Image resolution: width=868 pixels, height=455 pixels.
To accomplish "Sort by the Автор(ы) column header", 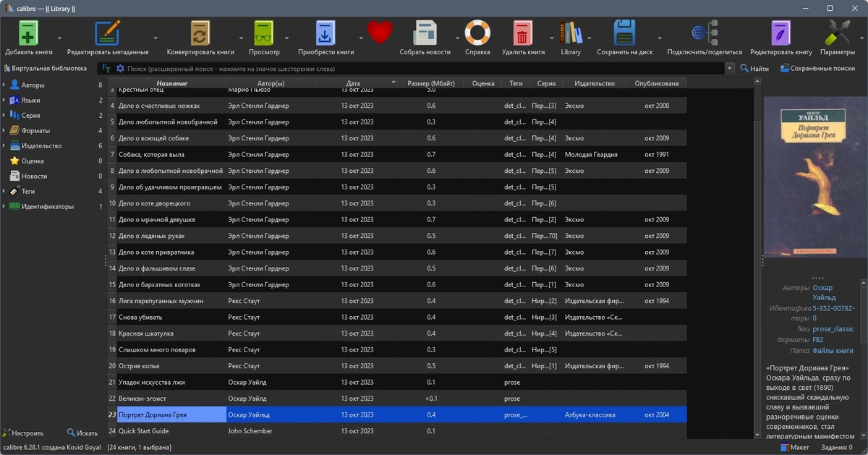I will (271, 83).
